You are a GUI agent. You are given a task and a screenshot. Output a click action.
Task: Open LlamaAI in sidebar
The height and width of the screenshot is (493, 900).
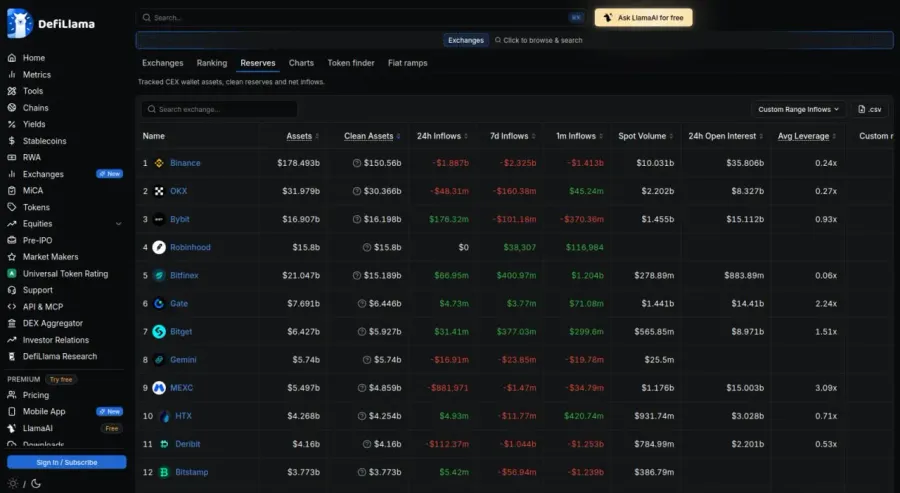[x=37, y=428]
